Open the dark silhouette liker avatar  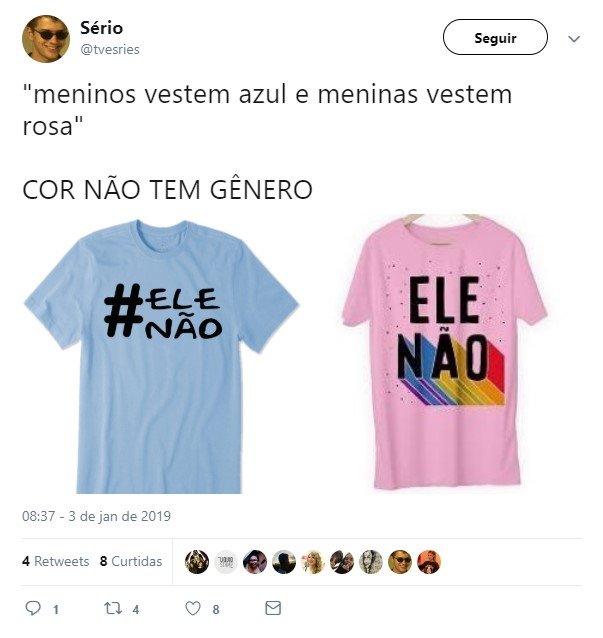(284, 562)
